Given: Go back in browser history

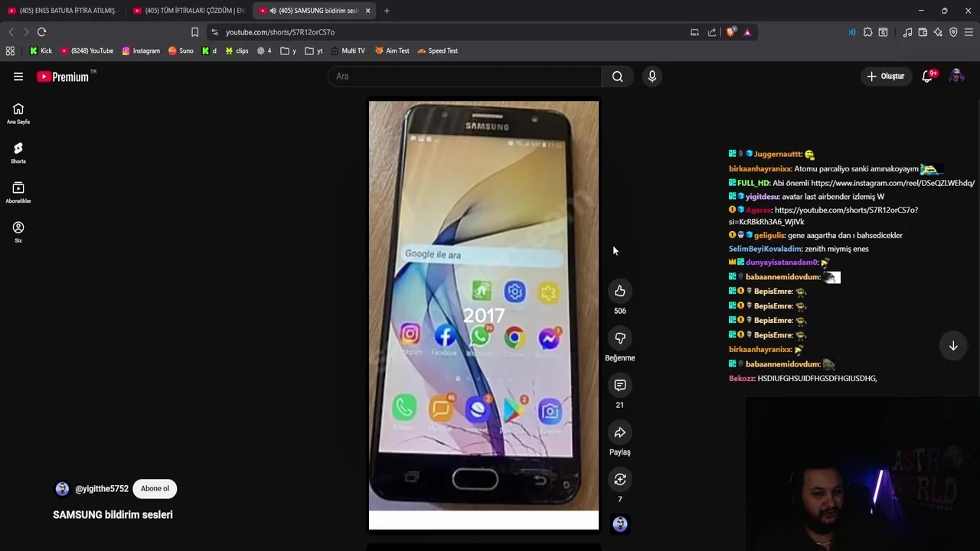Looking at the screenshot, I should [11, 32].
